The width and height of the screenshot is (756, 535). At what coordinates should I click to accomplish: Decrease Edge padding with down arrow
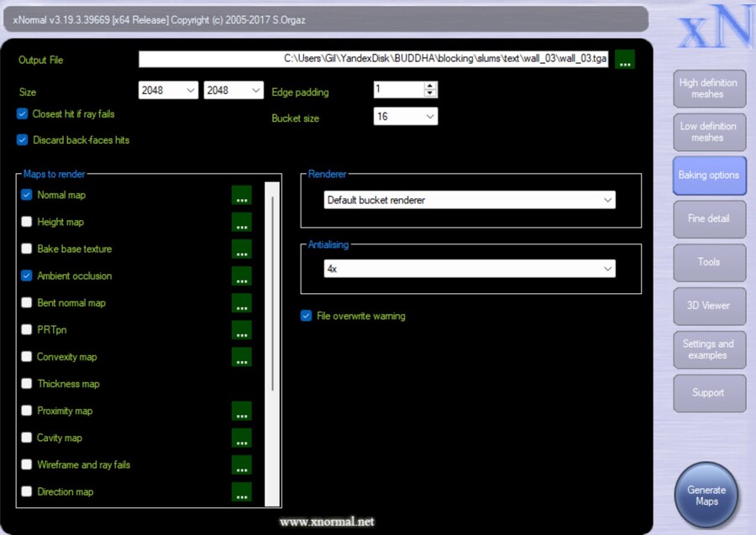point(429,93)
